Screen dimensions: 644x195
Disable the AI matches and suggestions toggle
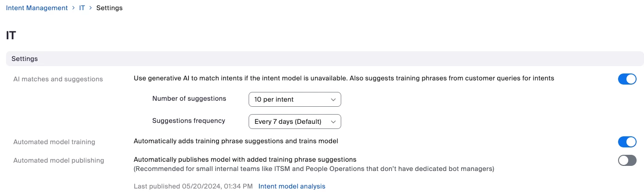pos(627,79)
